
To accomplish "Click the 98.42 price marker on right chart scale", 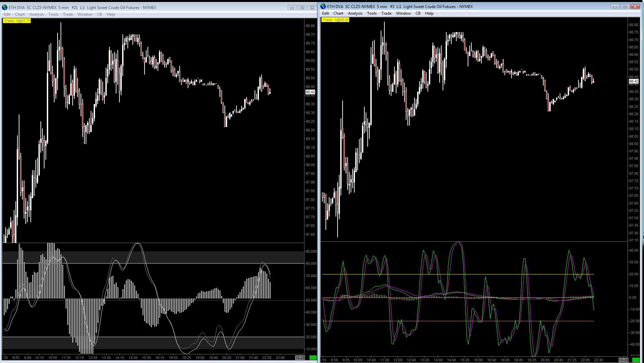I will 634,81.
